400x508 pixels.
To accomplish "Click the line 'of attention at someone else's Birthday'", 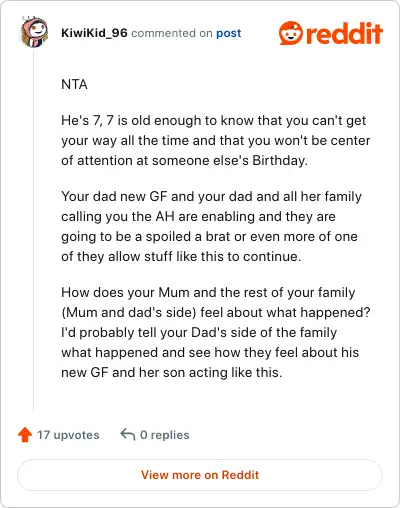I will point(184,160).
